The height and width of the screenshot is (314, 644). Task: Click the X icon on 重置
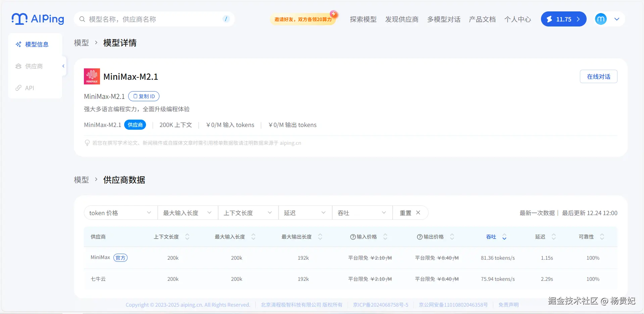418,212
